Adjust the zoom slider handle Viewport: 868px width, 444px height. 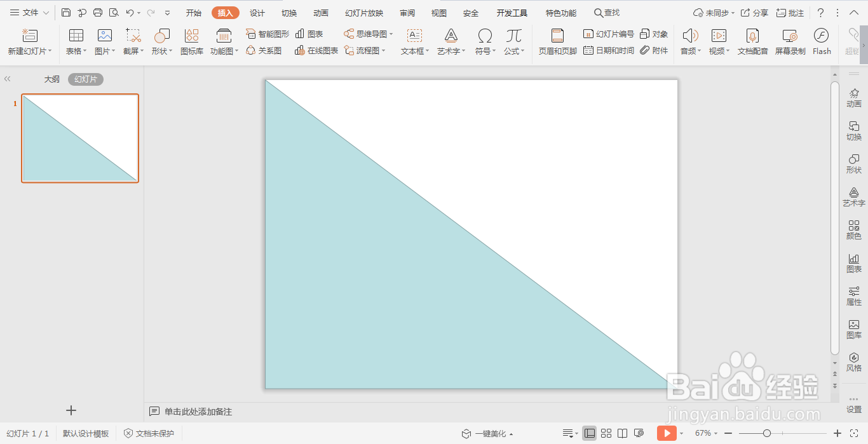point(767,433)
